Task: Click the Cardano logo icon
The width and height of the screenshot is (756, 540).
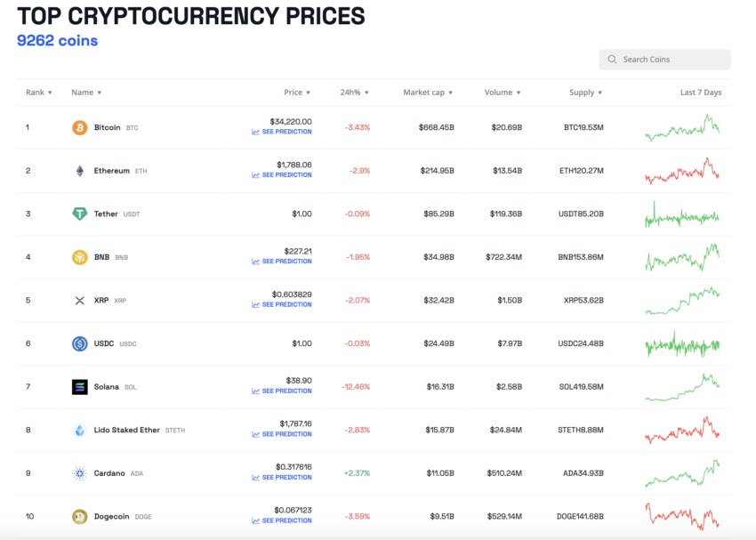Action: [x=80, y=473]
